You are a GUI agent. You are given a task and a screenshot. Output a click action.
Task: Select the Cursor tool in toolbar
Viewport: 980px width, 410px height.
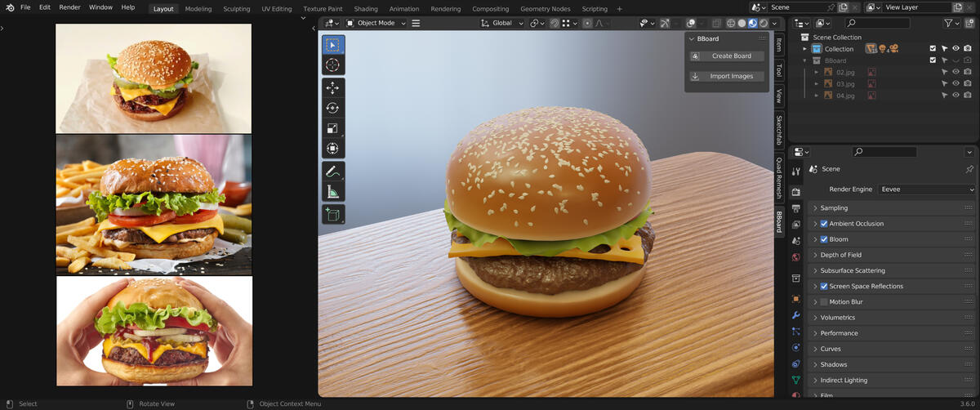[x=332, y=65]
